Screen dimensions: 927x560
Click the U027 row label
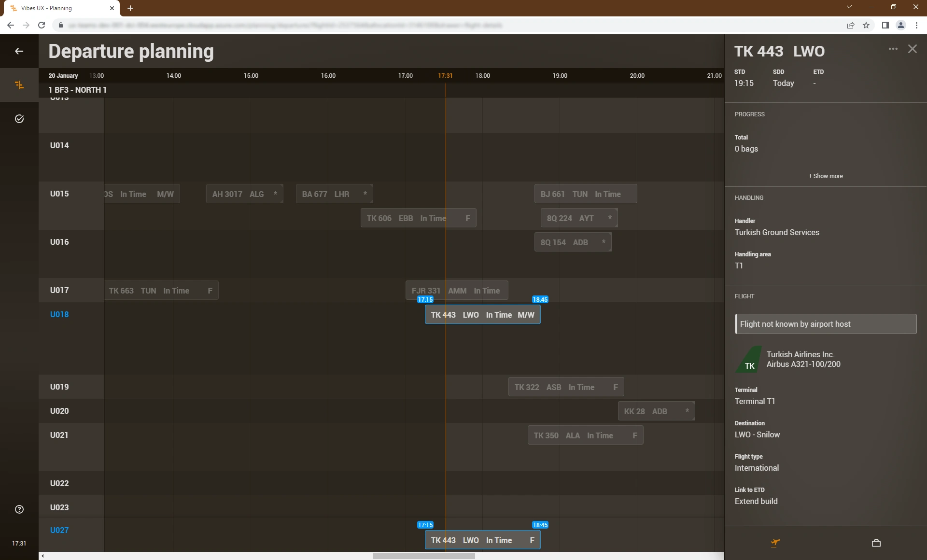[x=59, y=530]
